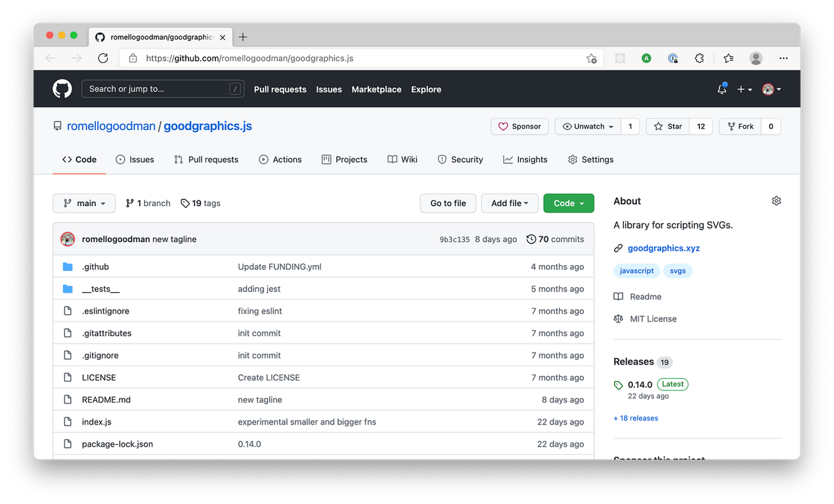The width and height of the screenshot is (834, 504).
Task: Switch to the Security tab
Action: pyautogui.click(x=460, y=159)
